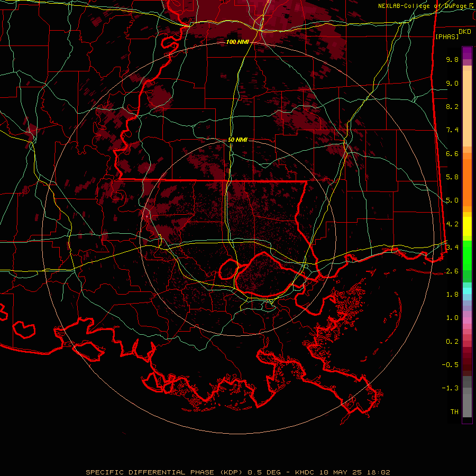
Task: Click the 100 NMI range ring label
Action: tap(237, 42)
